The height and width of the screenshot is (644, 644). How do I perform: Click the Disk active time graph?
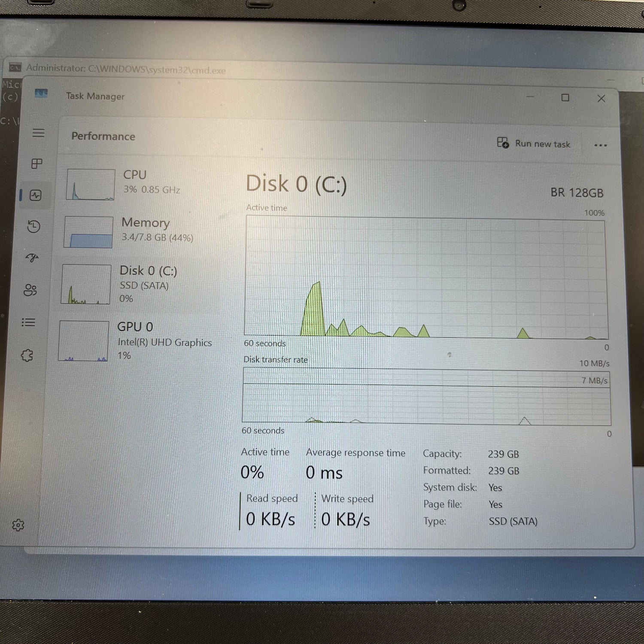click(426, 278)
